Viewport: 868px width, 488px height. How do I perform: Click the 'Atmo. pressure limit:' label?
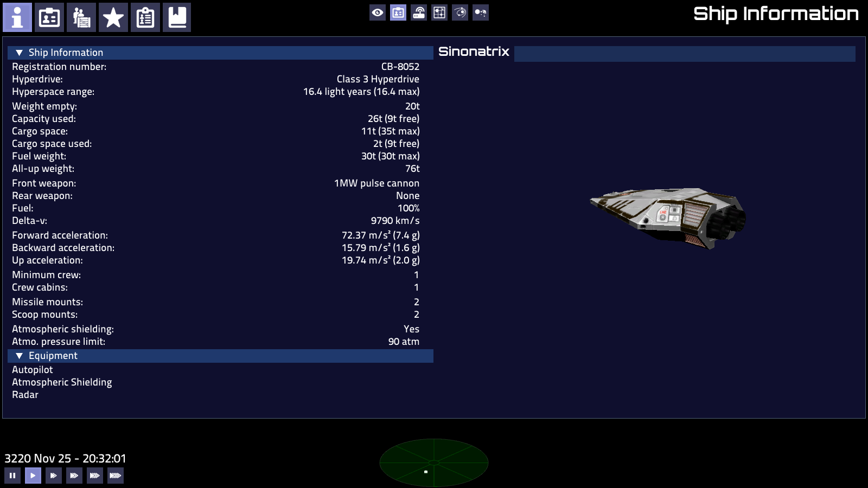[59, 342]
